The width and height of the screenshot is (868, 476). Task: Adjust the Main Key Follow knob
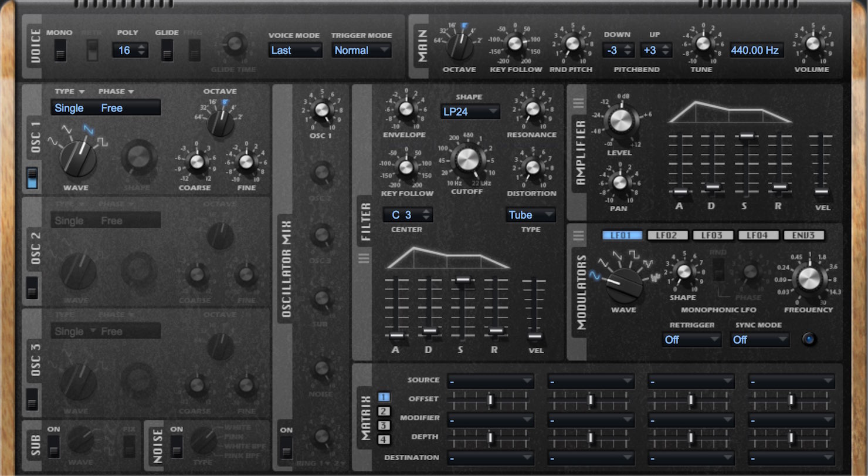(x=515, y=43)
